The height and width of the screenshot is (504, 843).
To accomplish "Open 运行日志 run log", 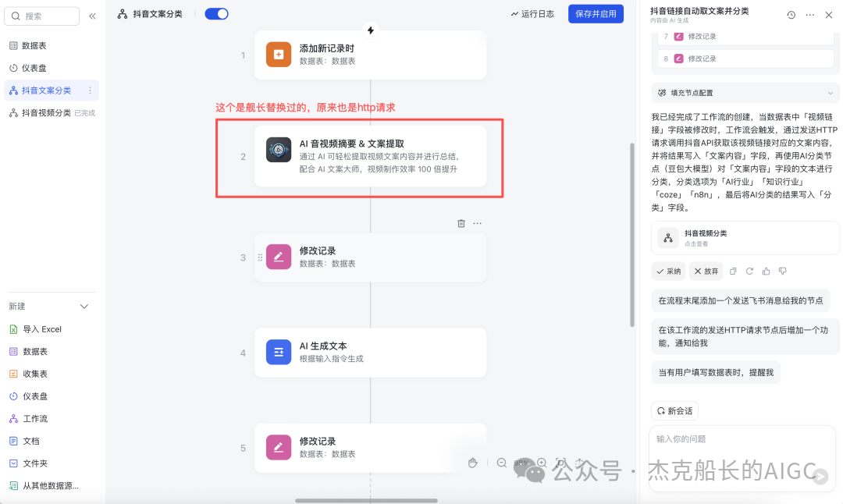I will pos(532,14).
